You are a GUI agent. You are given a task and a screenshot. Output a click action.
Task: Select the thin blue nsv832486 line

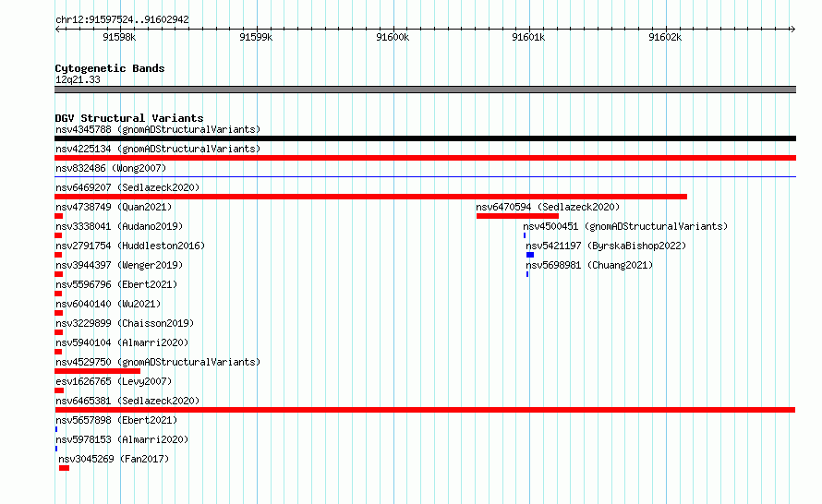point(425,177)
